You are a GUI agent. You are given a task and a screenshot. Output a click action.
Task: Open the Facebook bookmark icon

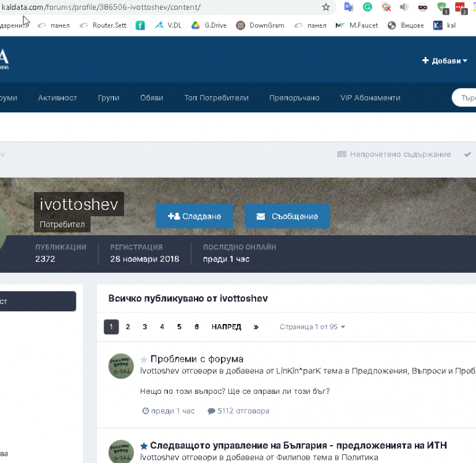(140, 25)
